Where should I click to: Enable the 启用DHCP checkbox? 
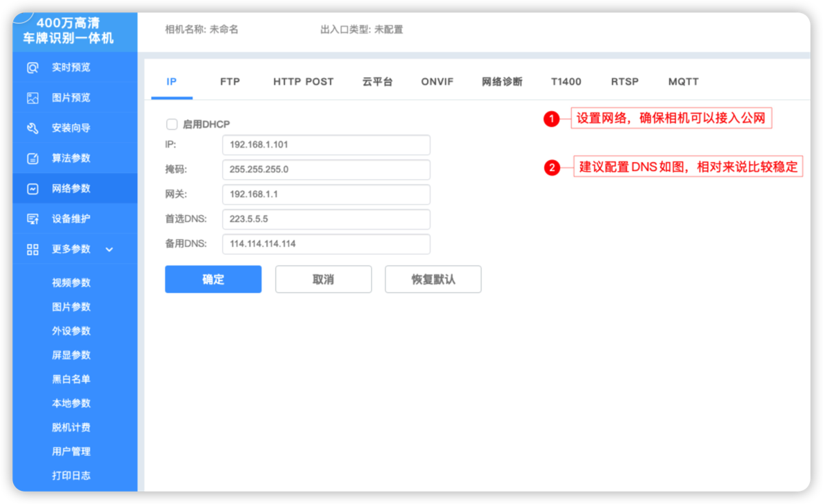tap(172, 124)
